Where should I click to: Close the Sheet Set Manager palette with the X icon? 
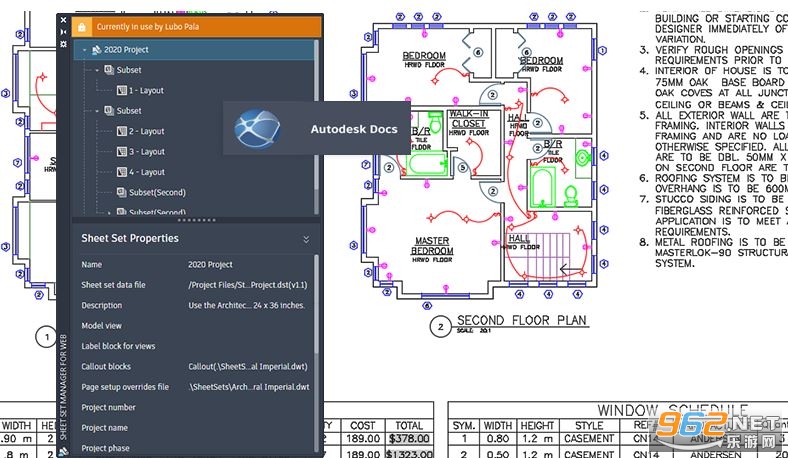(x=63, y=20)
